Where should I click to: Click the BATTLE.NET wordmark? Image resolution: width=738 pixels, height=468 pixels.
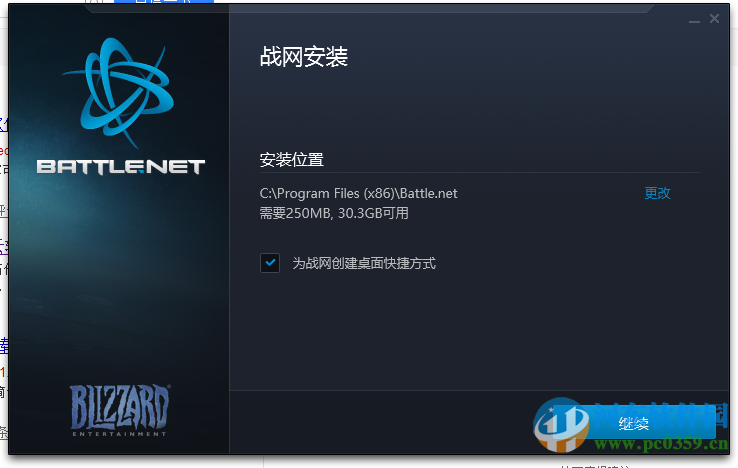coord(121,167)
